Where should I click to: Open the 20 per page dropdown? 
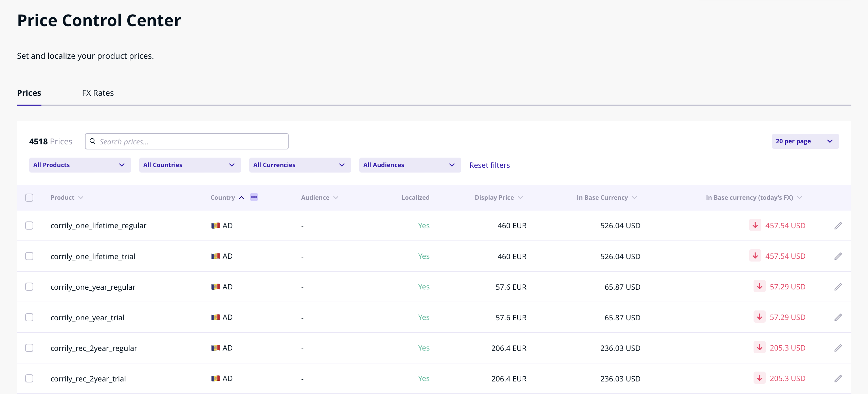click(x=805, y=141)
